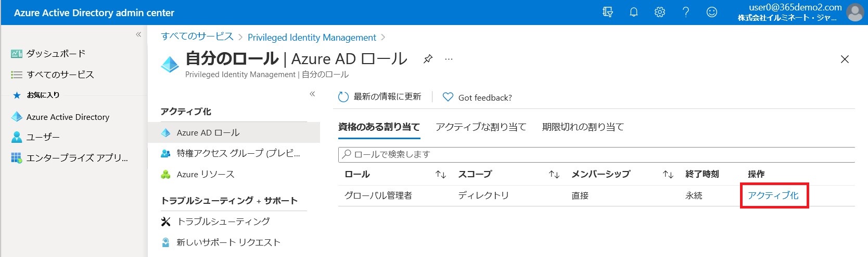Screen dimensions: 868x257
Task: Click the ダッシュボード icon in sidebar
Action: coord(17,53)
